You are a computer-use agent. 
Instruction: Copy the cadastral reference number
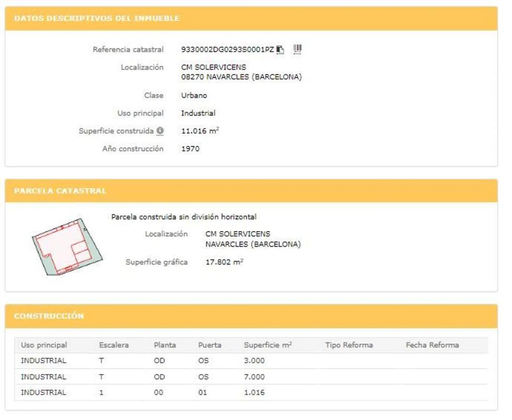(280, 50)
